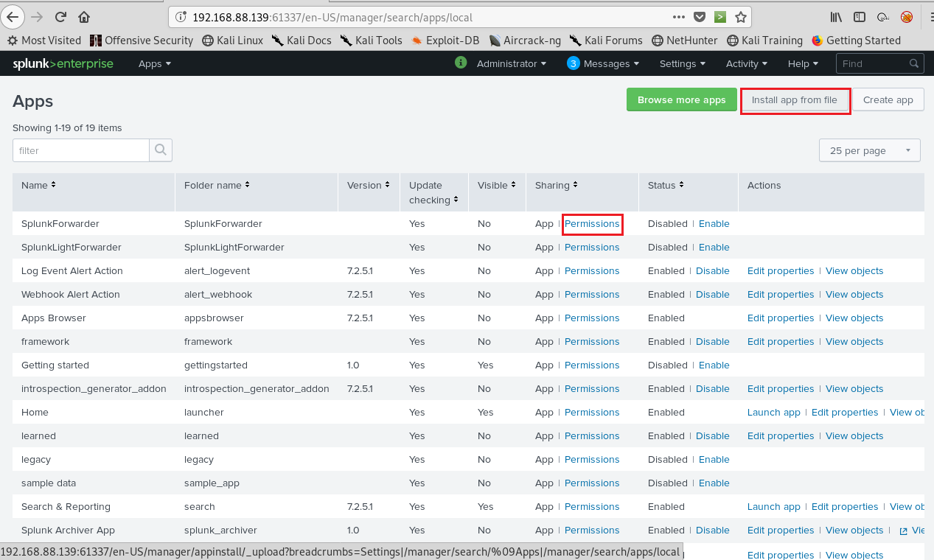Open Most Visited bookmarks folder

(x=44, y=41)
